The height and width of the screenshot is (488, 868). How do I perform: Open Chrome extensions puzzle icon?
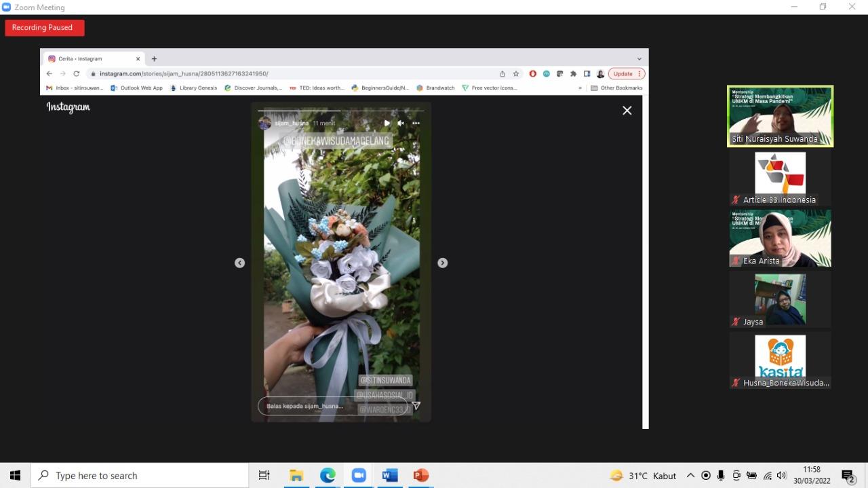(x=573, y=74)
